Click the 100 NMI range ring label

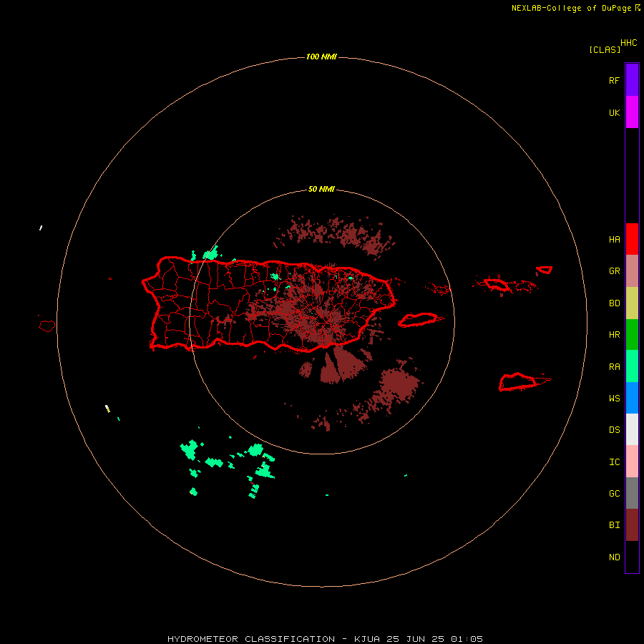[321, 57]
